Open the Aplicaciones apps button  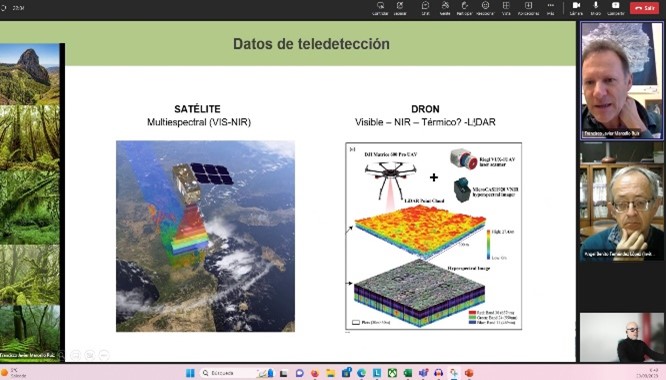[x=528, y=8]
